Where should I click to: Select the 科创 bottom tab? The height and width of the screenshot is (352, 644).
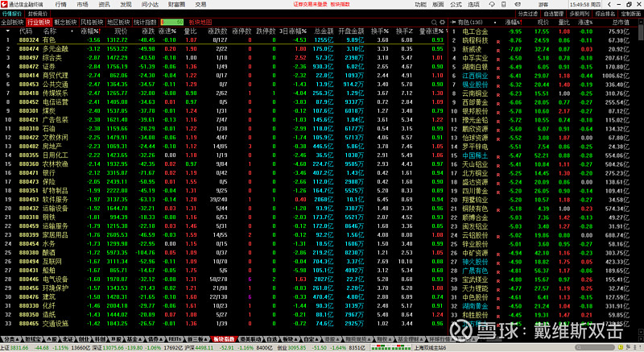100,339
